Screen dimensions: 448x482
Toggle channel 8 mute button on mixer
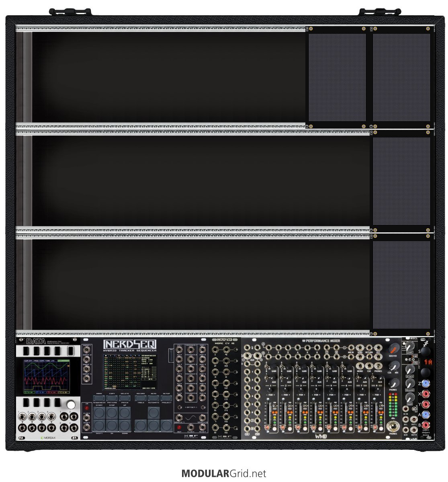381,429
